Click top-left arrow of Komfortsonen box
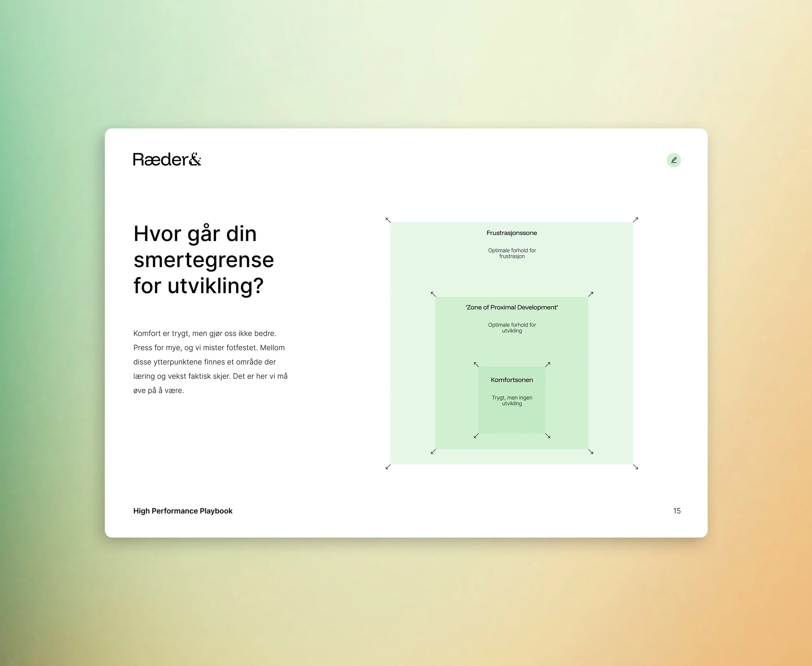Screen dimensions: 812x666 [x=476, y=364]
